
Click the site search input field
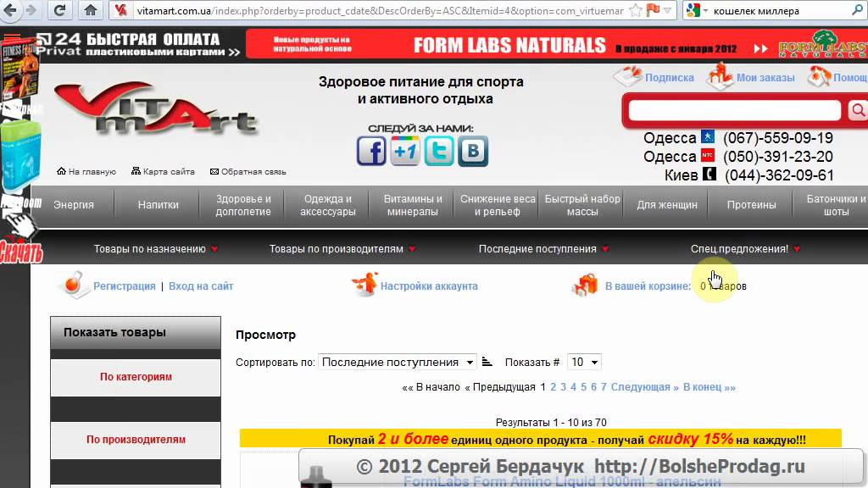point(735,110)
